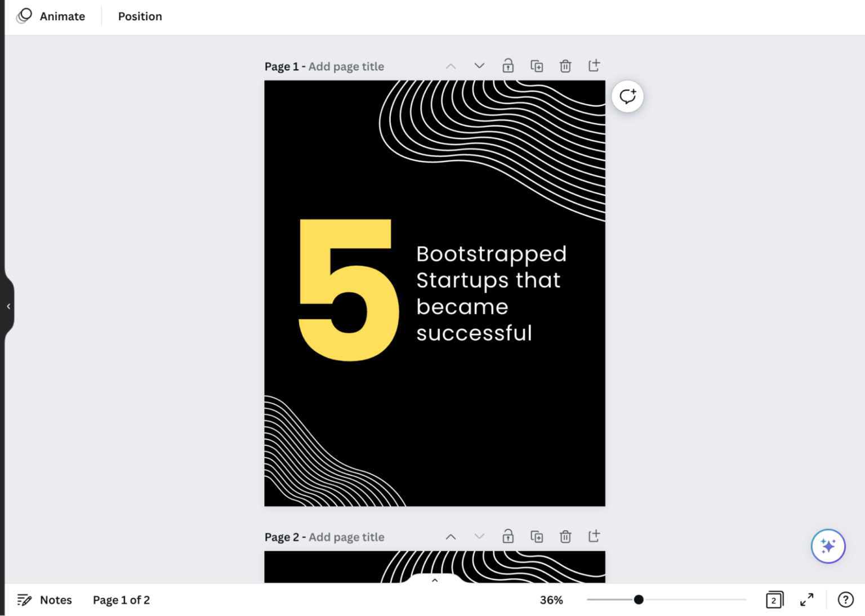
Task: Open the help center
Action: tap(845, 600)
